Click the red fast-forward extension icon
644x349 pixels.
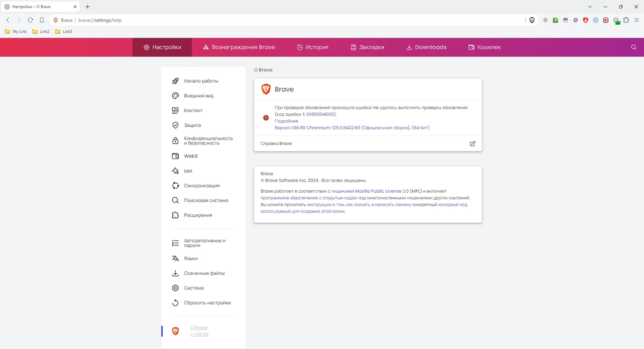(x=605, y=20)
